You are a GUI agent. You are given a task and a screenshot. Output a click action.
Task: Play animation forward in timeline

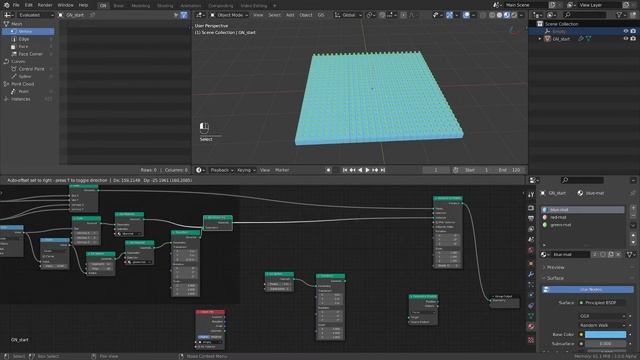tap(367, 170)
